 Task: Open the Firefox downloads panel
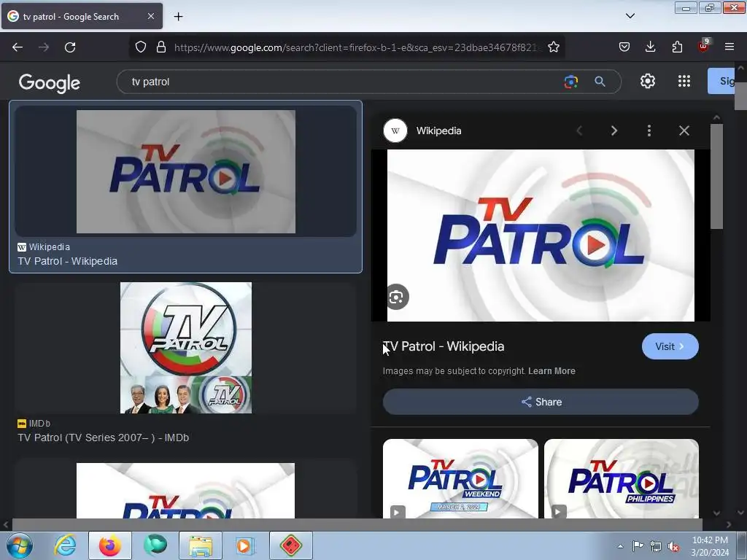coord(650,47)
